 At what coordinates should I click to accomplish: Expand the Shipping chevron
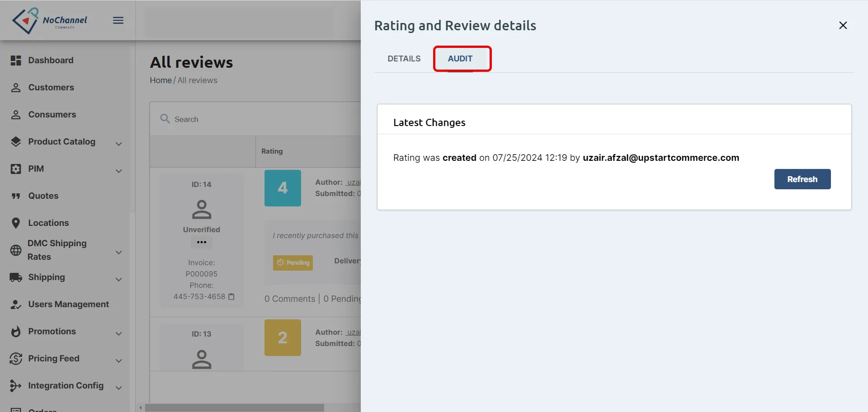119,280
